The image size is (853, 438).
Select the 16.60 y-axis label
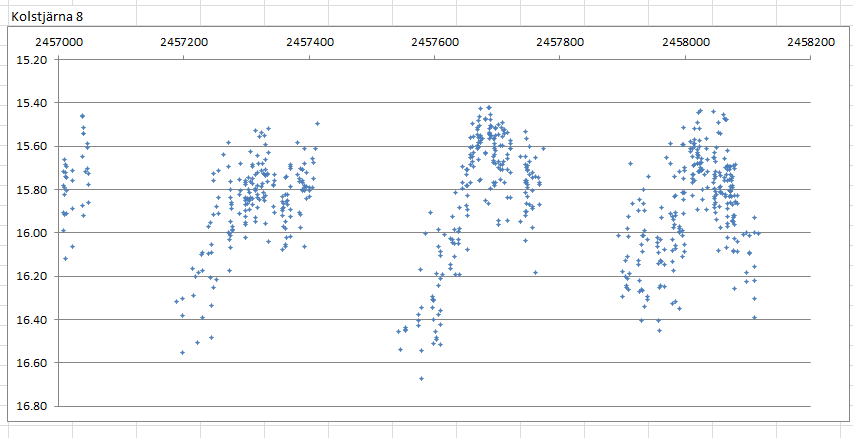33,363
